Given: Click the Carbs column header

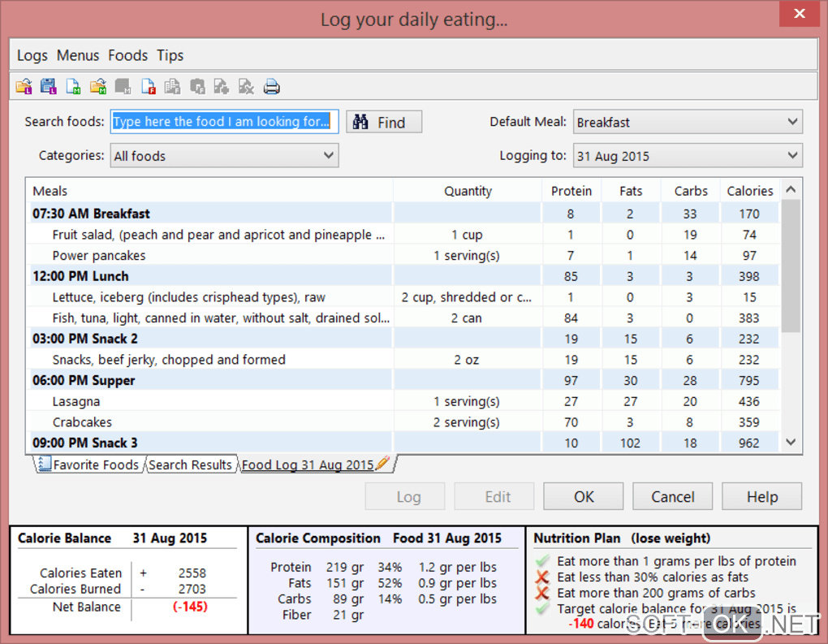Looking at the screenshot, I should [x=691, y=191].
